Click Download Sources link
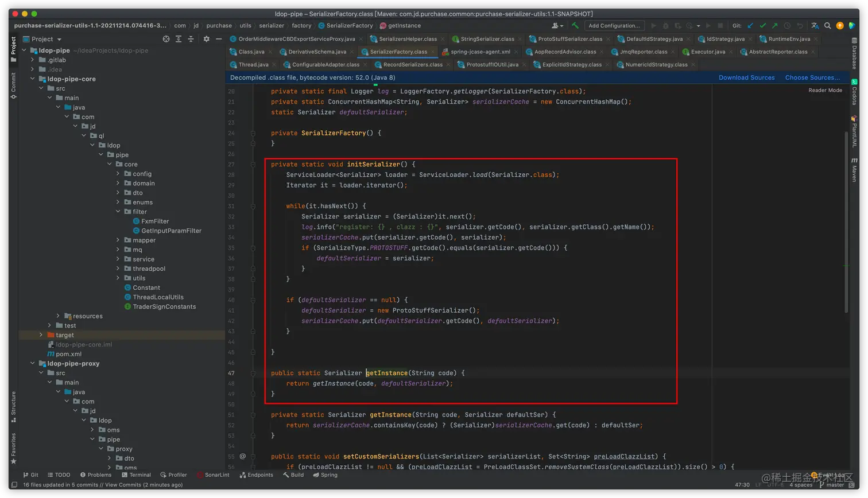The image size is (868, 498). pos(746,77)
